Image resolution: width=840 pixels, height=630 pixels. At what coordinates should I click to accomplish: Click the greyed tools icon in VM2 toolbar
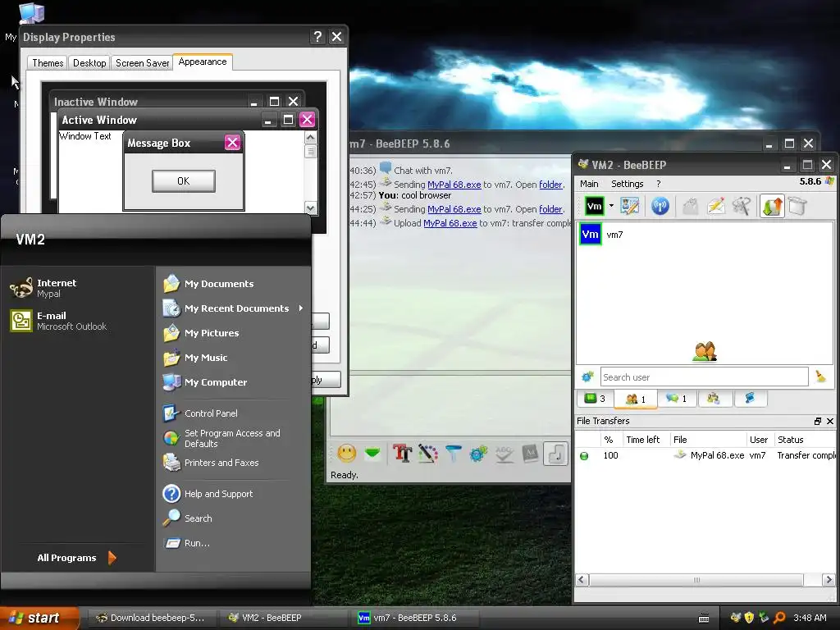pos(742,206)
